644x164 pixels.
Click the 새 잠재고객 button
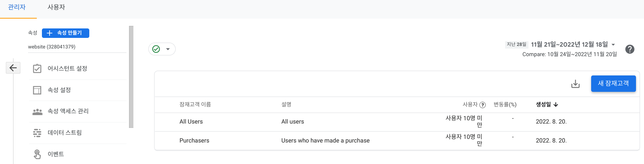coord(613,83)
